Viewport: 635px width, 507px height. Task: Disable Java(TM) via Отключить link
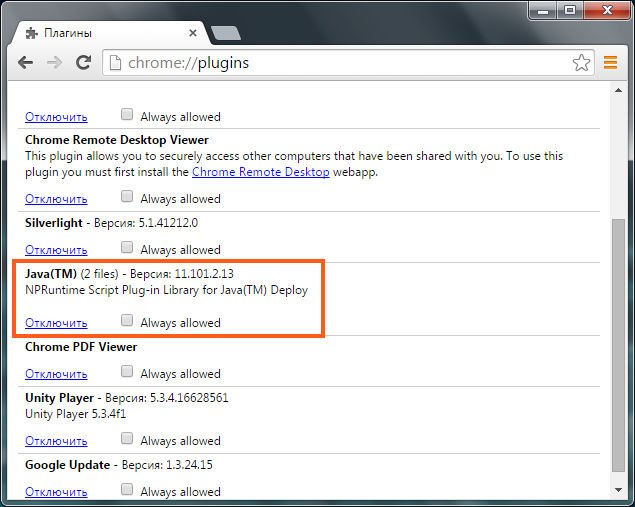[56, 323]
